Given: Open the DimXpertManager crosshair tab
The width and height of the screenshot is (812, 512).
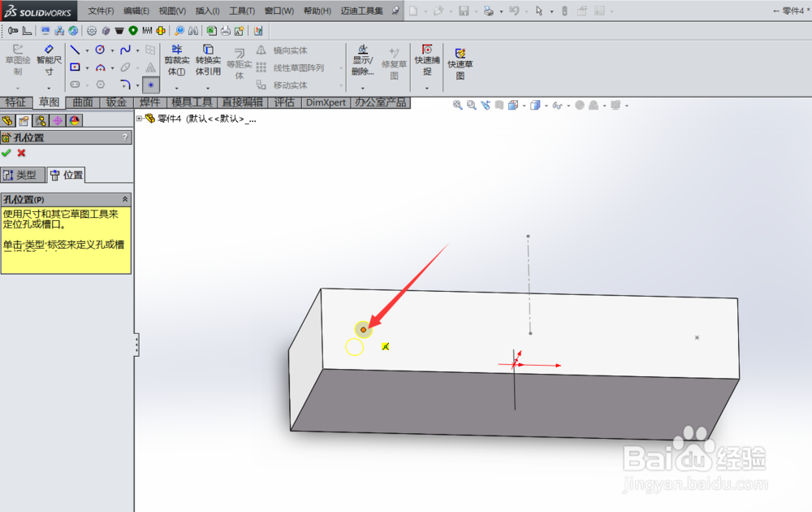Looking at the screenshot, I should pos(58,121).
